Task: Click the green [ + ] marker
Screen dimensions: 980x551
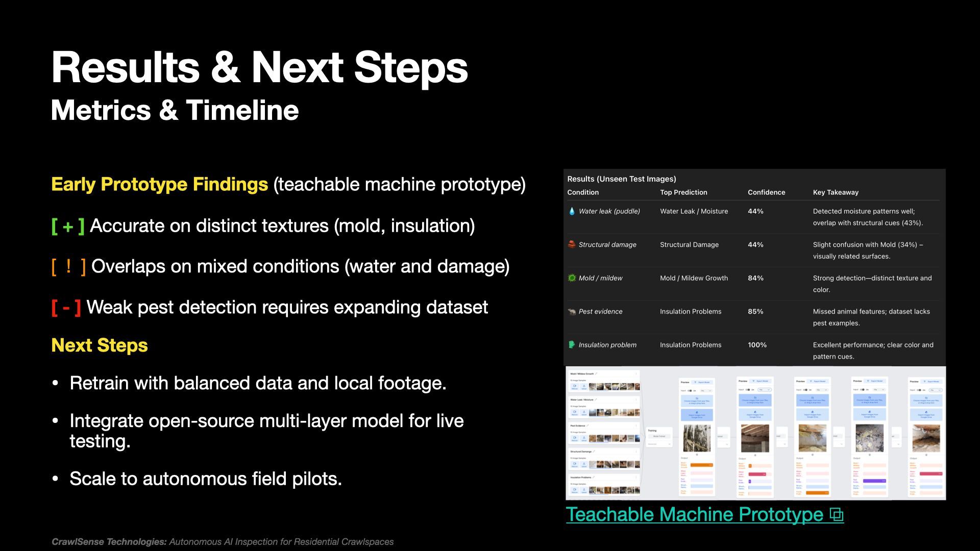Action: (x=68, y=226)
